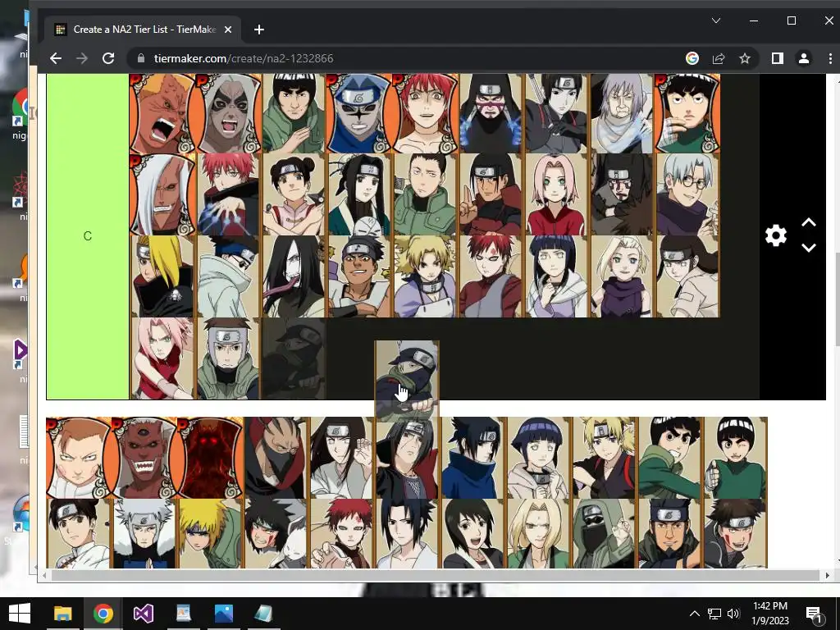Click the vertical page scrollbar
Viewport: 840px width, 630px height.
pyautogui.click(x=837, y=300)
